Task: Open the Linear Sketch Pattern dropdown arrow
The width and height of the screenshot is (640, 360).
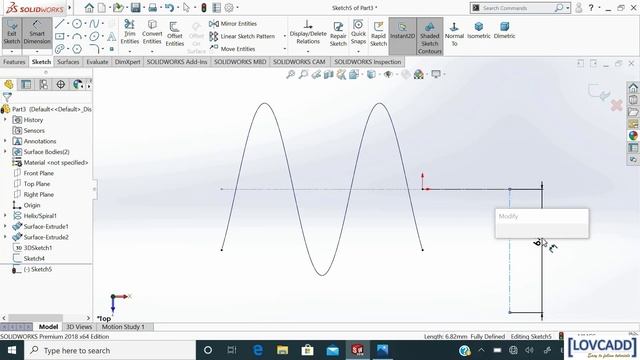Action: [x=284, y=36]
